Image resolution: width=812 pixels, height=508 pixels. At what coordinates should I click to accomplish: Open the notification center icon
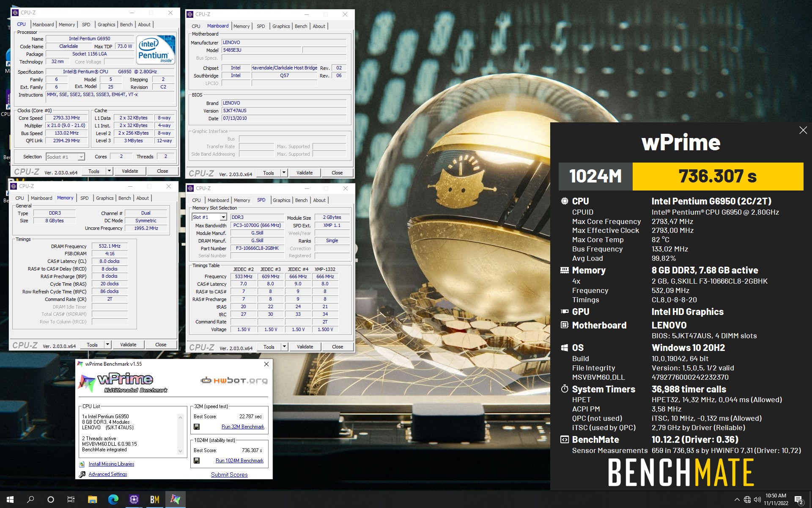(x=799, y=500)
